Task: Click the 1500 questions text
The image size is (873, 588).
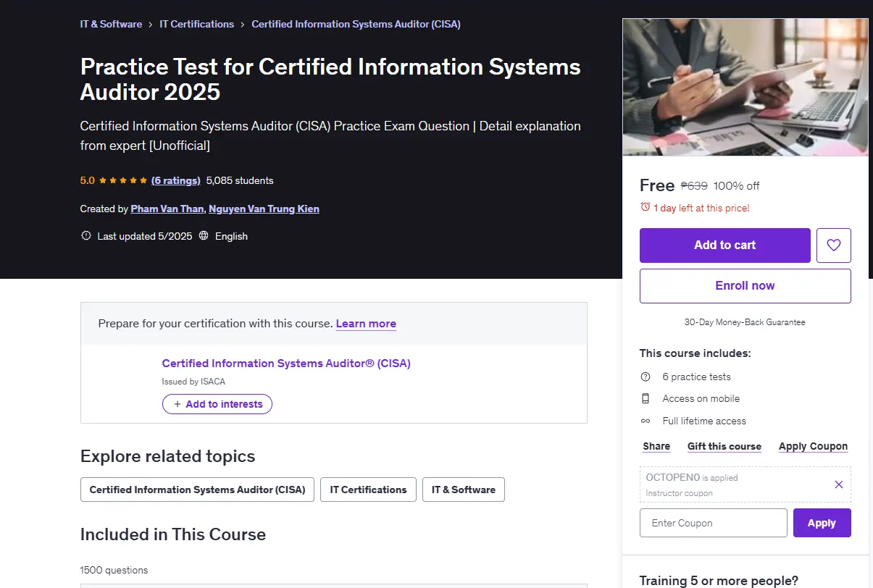Action: point(114,570)
